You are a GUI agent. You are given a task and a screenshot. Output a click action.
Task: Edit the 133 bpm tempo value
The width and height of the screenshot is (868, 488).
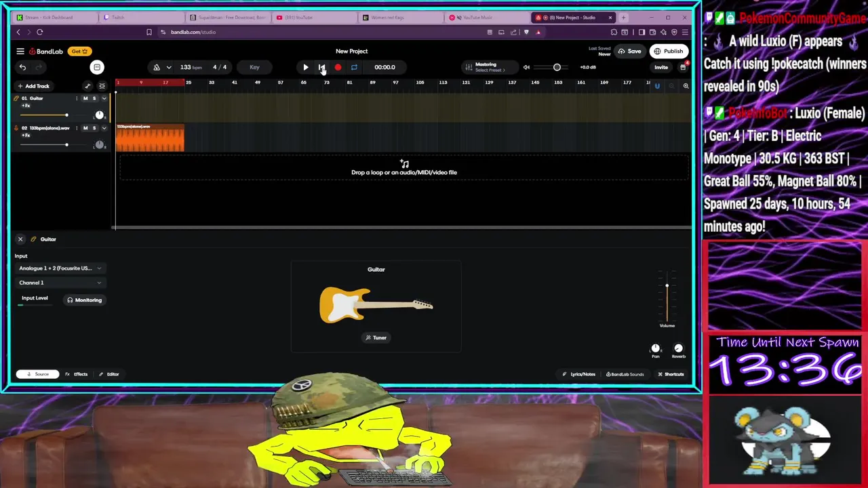tap(191, 67)
